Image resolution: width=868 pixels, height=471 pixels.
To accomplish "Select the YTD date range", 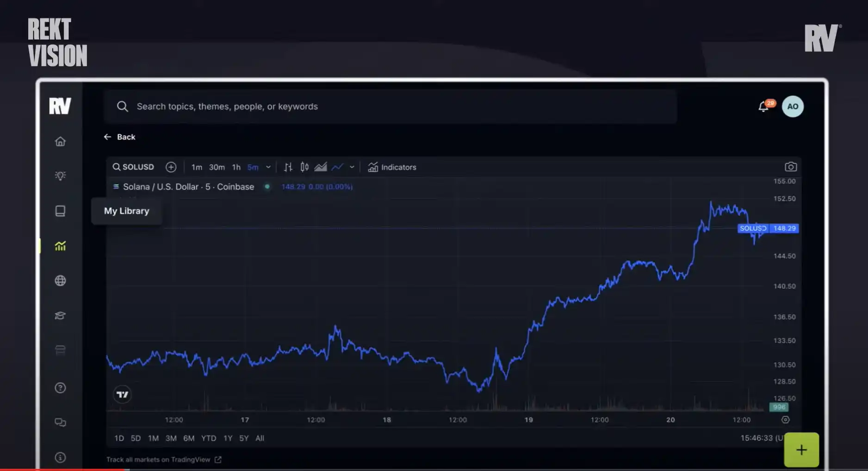I will pos(208,438).
